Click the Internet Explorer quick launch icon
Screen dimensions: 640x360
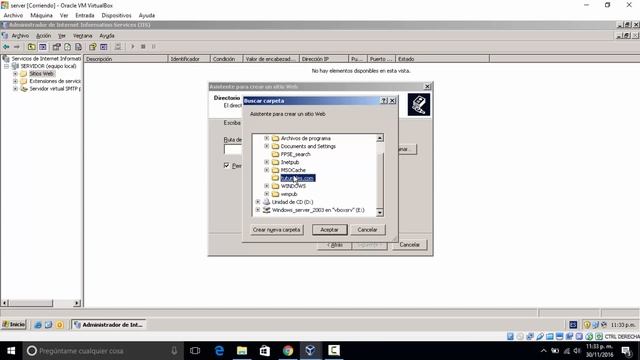(x=38, y=325)
